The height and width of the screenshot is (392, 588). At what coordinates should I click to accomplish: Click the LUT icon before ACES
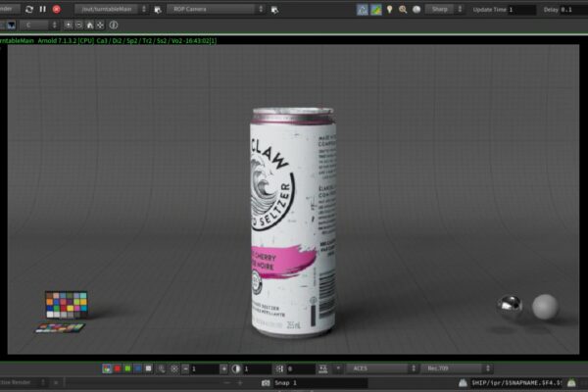click(322, 369)
